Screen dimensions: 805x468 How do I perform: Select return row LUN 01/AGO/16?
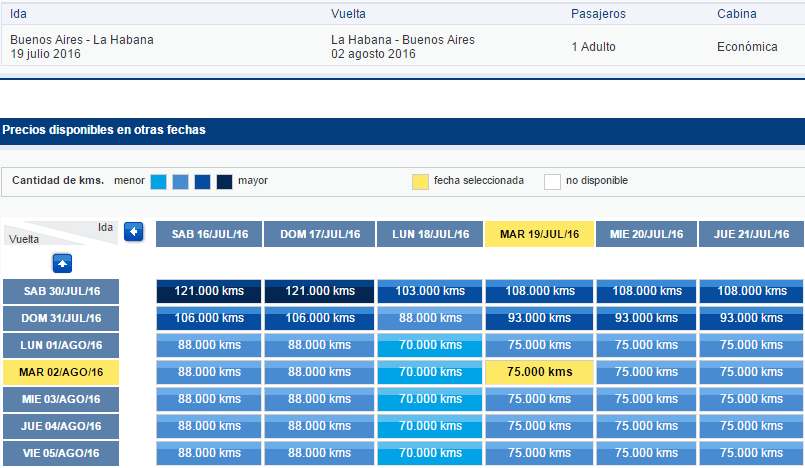click(x=61, y=345)
